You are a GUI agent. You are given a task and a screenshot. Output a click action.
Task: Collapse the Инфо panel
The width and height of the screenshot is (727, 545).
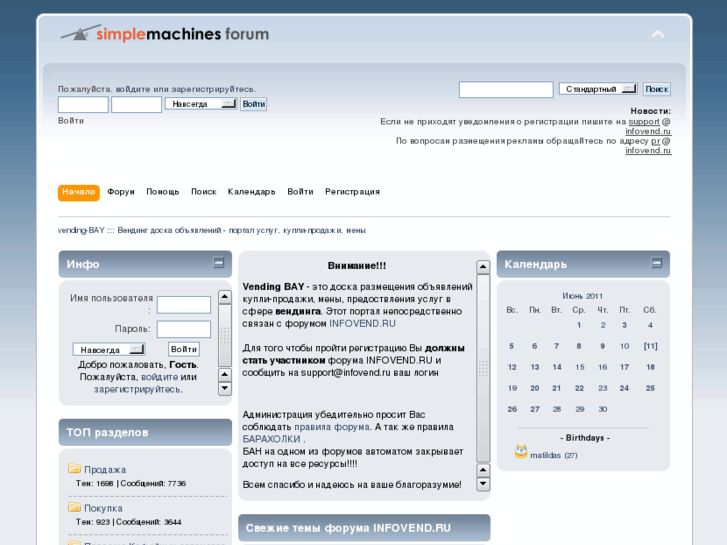pyautogui.click(x=218, y=263)
